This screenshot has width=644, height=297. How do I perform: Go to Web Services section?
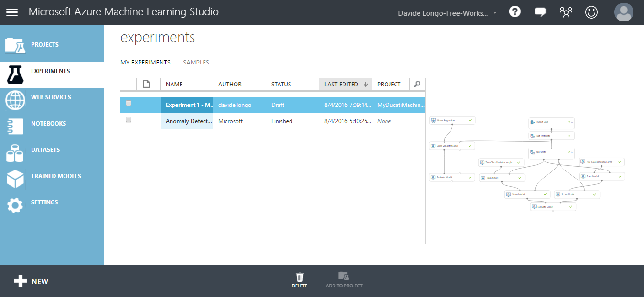(x=51, y=97)
